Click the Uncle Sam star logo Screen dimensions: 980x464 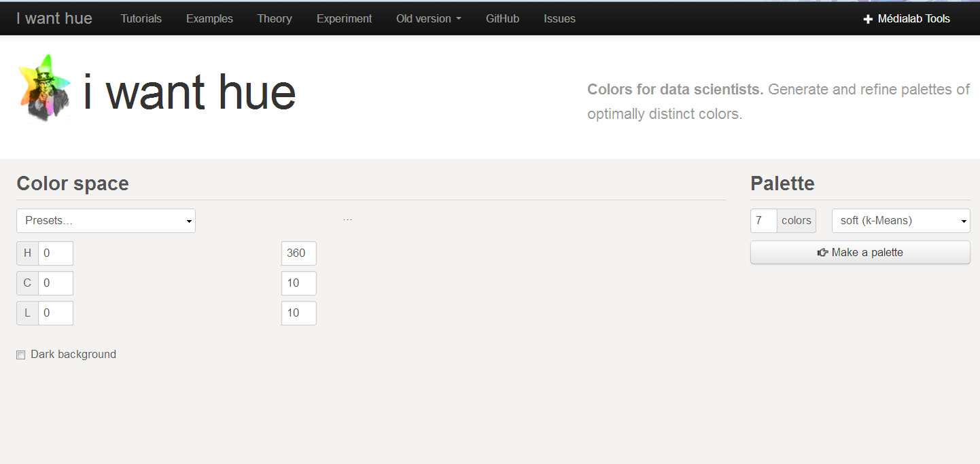(x=44, y=88)
